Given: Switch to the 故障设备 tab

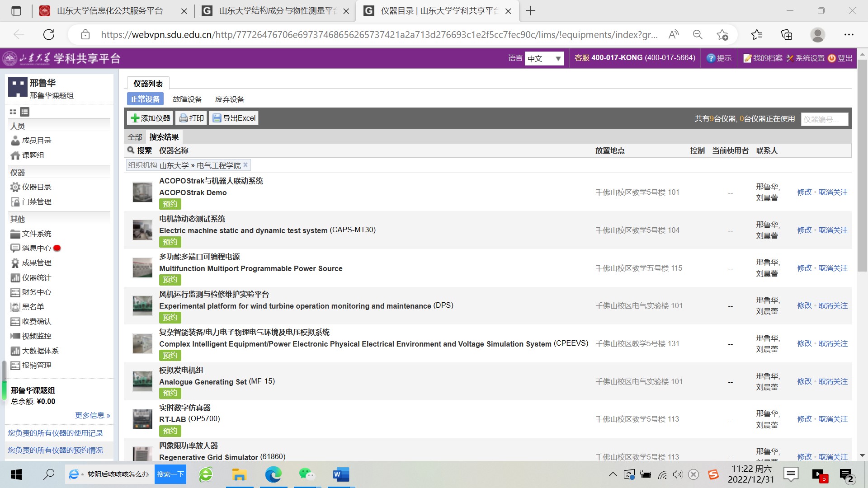Looking at the screenshot, I should click(187, 99).
